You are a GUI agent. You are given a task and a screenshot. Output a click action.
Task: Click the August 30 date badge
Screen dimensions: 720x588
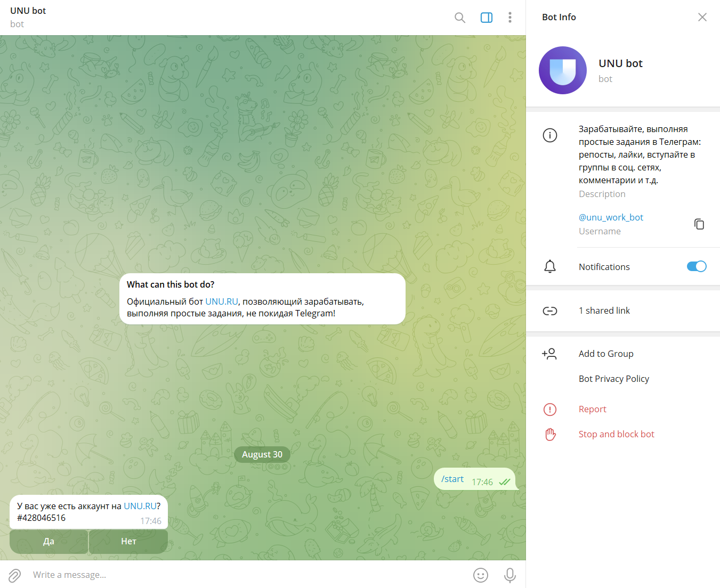click(x=262, y=454)
